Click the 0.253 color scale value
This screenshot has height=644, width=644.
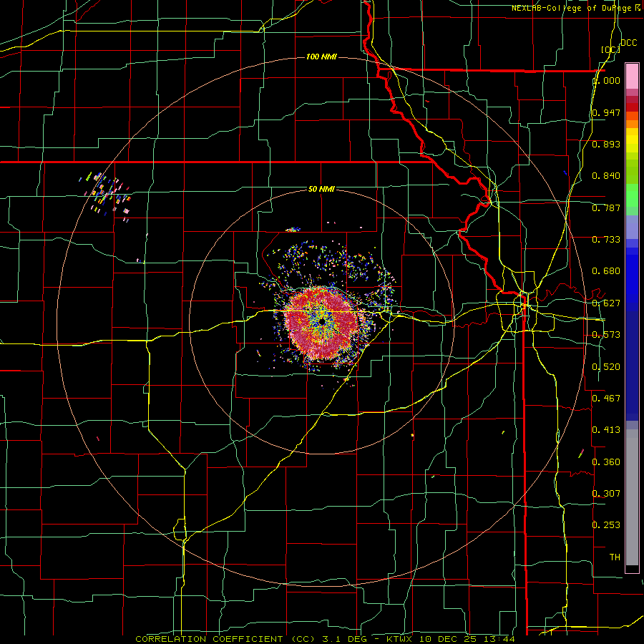[606, 525]
